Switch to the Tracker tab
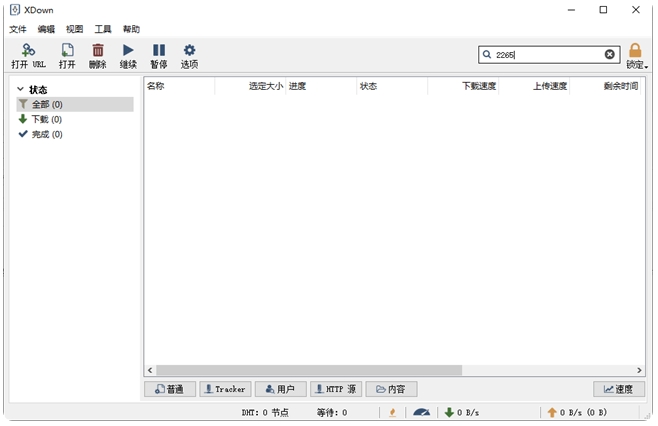This screenshot has width=658, height=426. [225, 389]
